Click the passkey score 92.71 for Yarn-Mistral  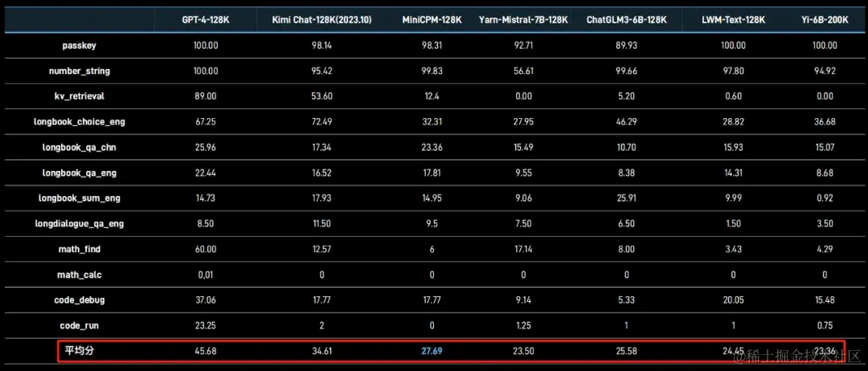click(x=523, y=46)
